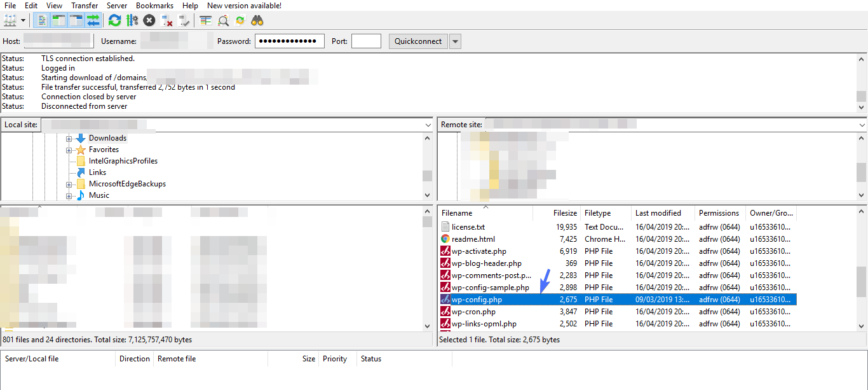Open the Transfer menu
Viewport: 868px width, 390px height.
point(85,5)
